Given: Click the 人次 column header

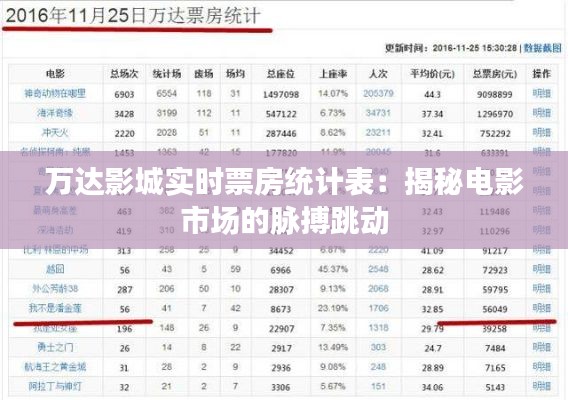Looking at the screenshot, I should coord(378,74).
